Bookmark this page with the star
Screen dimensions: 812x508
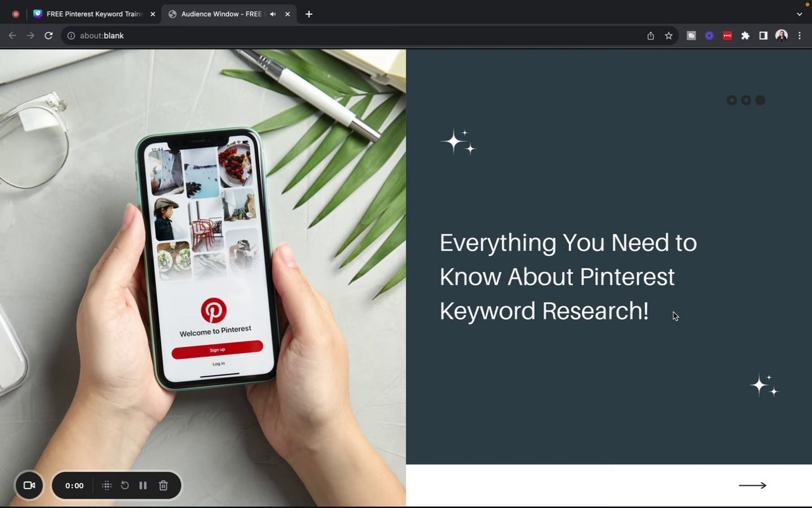(669, 36)
